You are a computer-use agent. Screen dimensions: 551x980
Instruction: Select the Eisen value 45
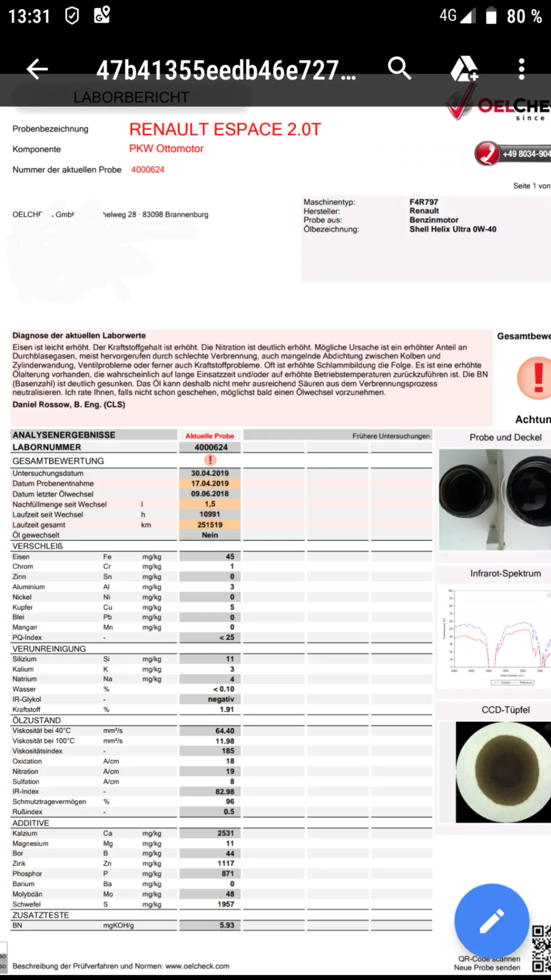click(x=230, y=557)
